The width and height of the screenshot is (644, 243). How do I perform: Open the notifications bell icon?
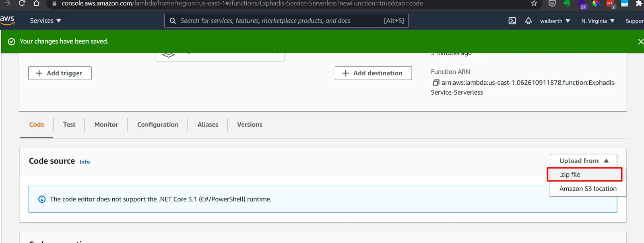tap(528, 21)
